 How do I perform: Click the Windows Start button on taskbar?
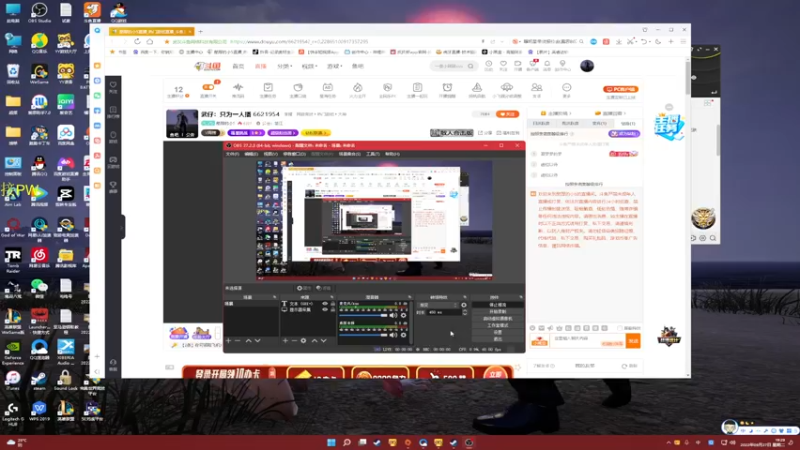pyautogui.click(x=331, y=442)
